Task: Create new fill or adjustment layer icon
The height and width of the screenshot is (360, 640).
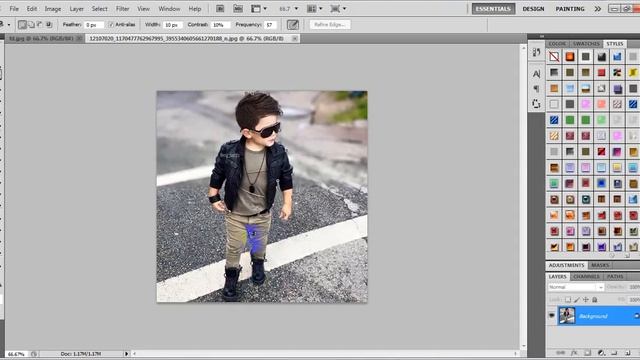Action: [x=601, y=353]
